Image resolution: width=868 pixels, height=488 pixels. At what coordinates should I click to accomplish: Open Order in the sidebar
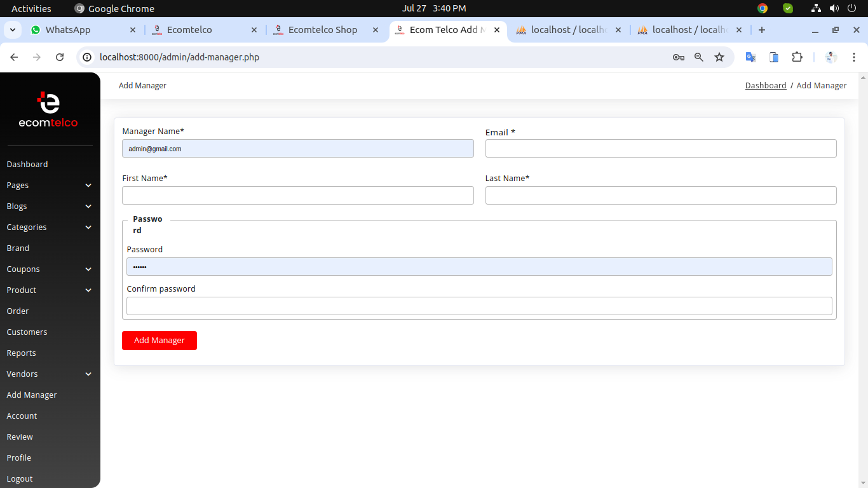(x=18, y=311)
